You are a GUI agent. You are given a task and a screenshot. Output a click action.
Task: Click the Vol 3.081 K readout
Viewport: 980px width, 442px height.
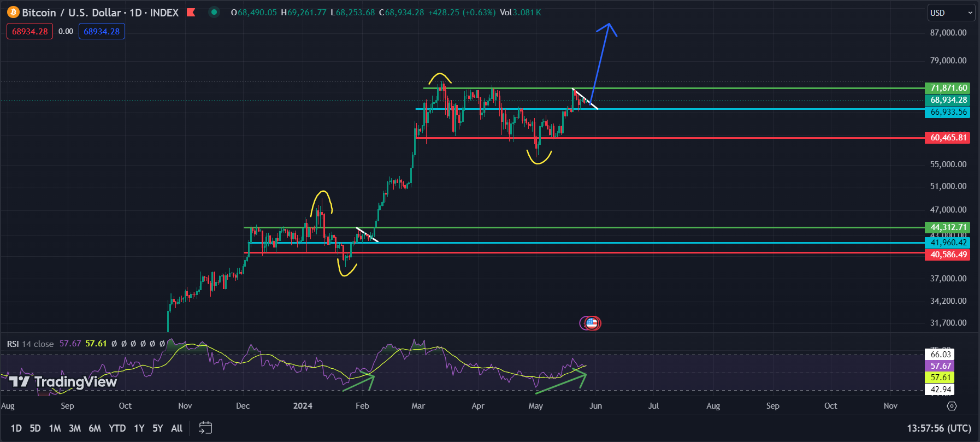520,12
